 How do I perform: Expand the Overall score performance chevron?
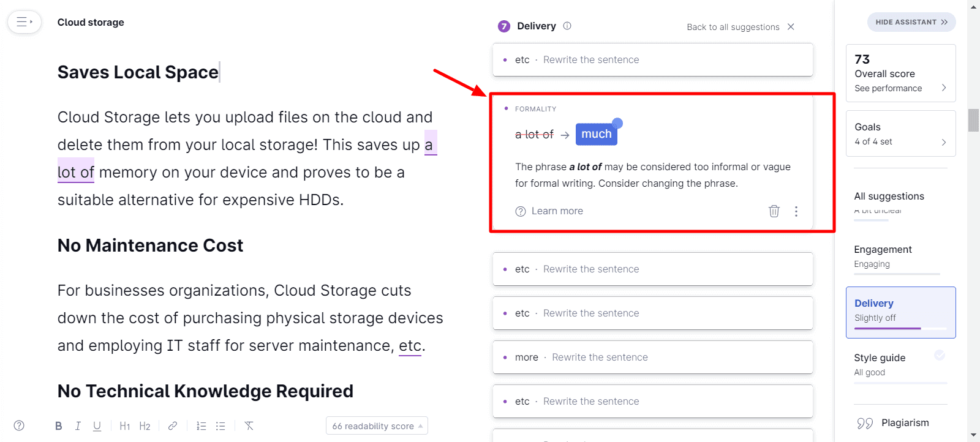(944, 88)
